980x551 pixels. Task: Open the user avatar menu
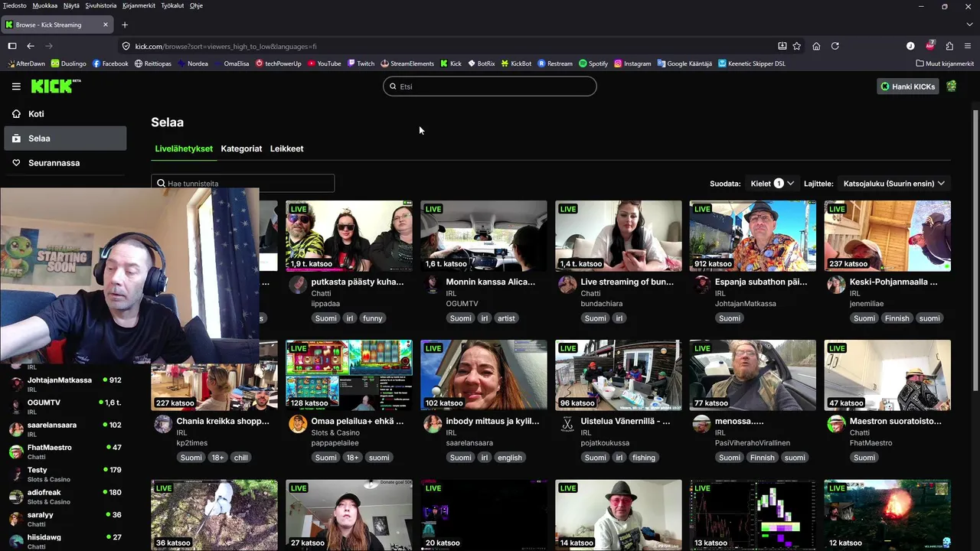pyautogui.click(x=952, y=86)
